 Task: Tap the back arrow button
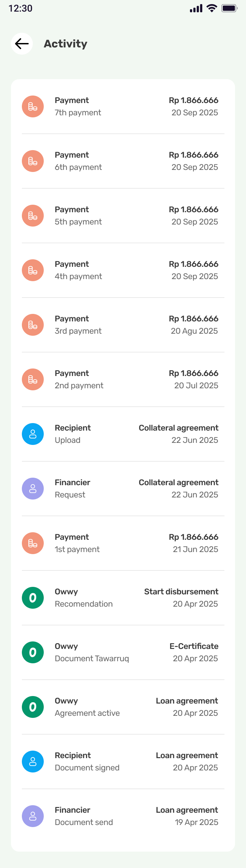pos(22,44)
